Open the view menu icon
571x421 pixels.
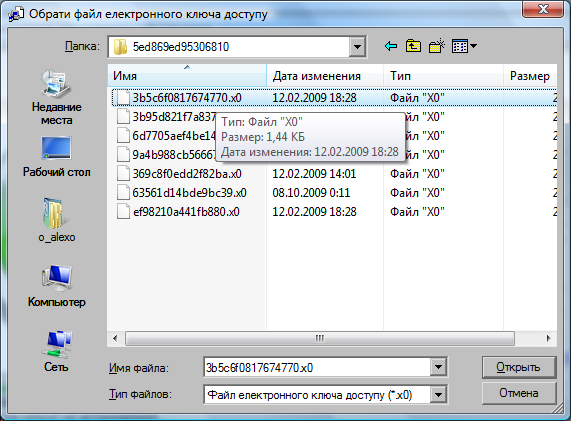464,46
